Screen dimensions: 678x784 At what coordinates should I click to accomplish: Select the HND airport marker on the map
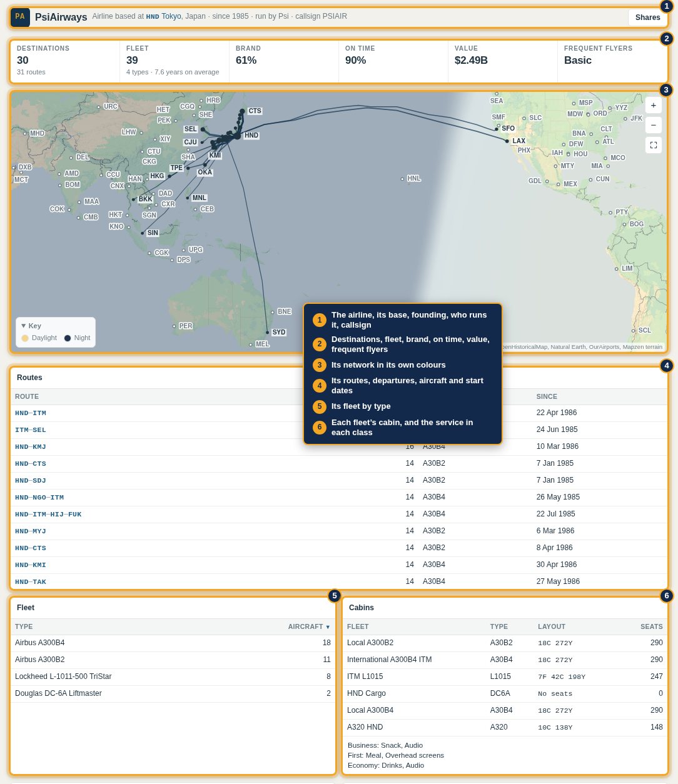pos(238,136)
